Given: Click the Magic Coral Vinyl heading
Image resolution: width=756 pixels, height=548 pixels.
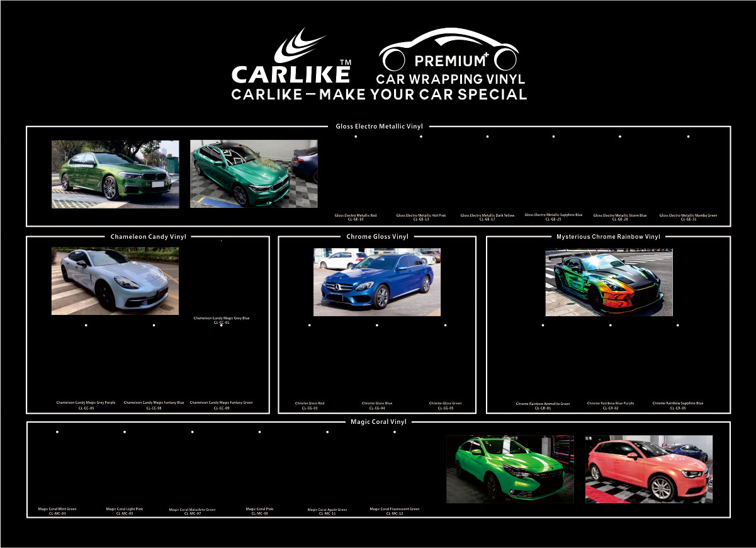Looking at the screenshot, I should point(378,422).
